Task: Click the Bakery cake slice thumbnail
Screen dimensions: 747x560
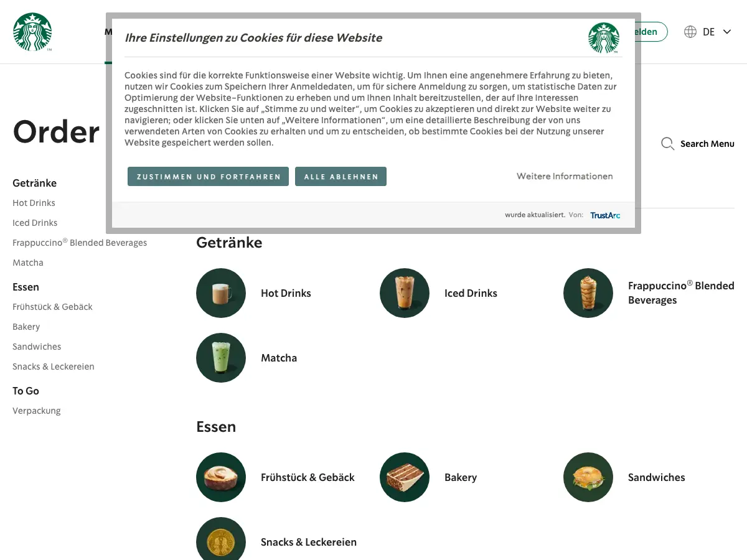Action: 405,477
